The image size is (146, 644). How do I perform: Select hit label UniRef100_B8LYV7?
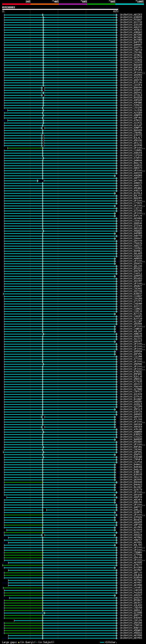tap(131, 196)
